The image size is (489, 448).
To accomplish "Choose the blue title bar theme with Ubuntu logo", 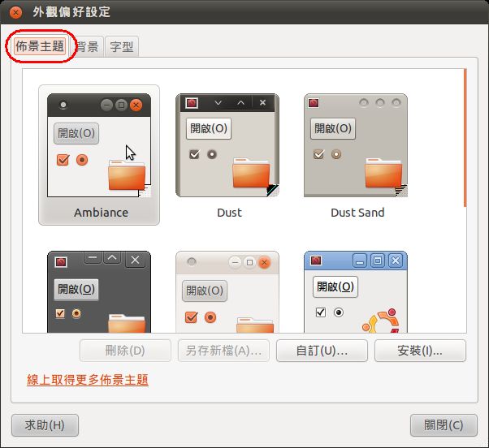I will [356, 292].
